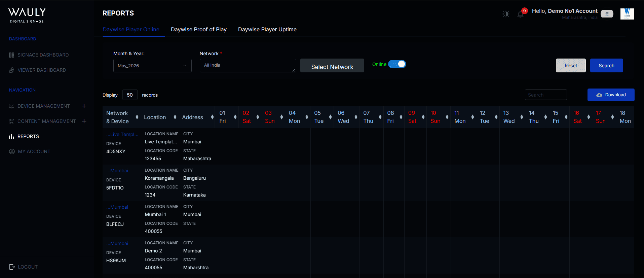Click the Download button

(x=611, y=95)
